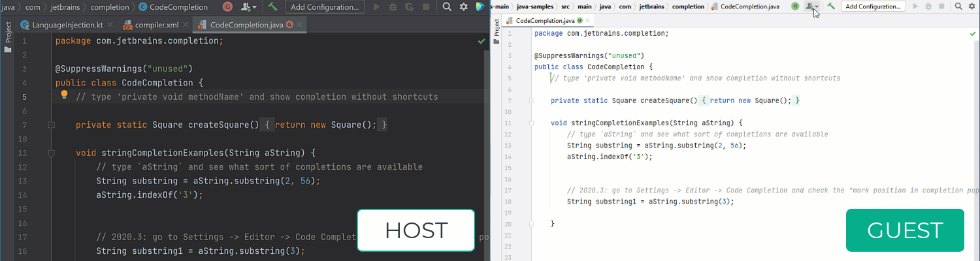Collapse stringCompletionExamples method in host gutter
This screenshot has width=980, height=261.
[50, 153]
